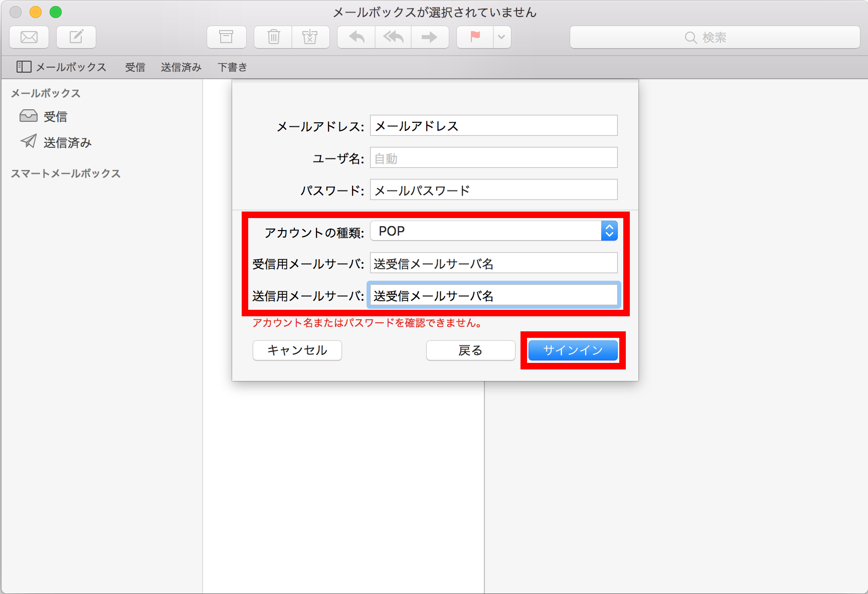Select the Archive toolbar icon

[x=227, y=37]
